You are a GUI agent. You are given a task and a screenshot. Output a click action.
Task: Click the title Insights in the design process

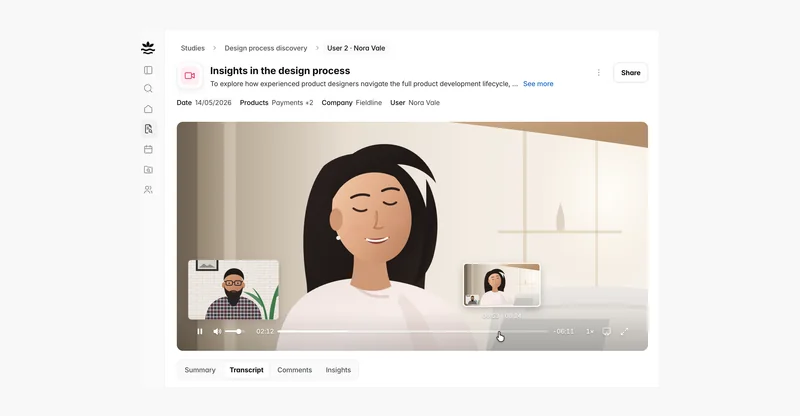280,70
